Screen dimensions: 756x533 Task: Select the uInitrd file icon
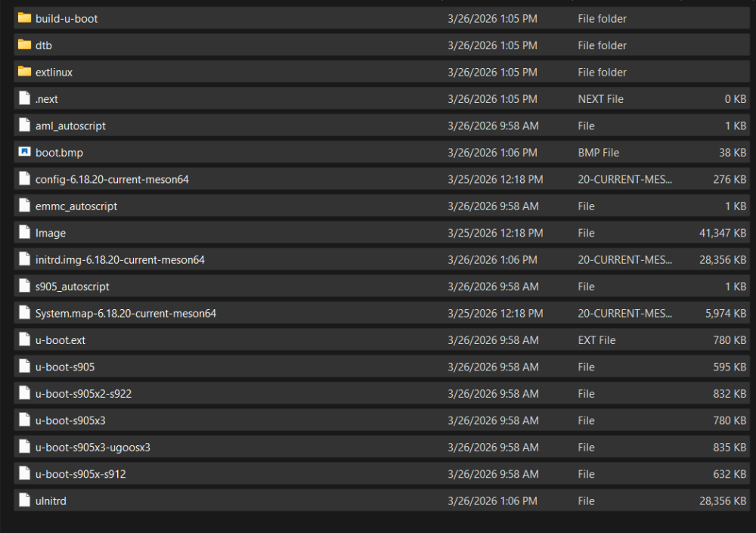coord(24,500)
